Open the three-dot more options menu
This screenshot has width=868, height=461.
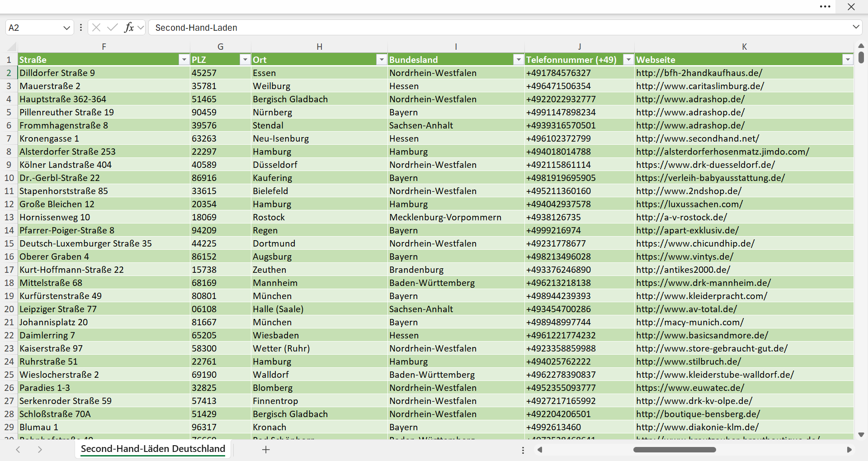[825, 7]
